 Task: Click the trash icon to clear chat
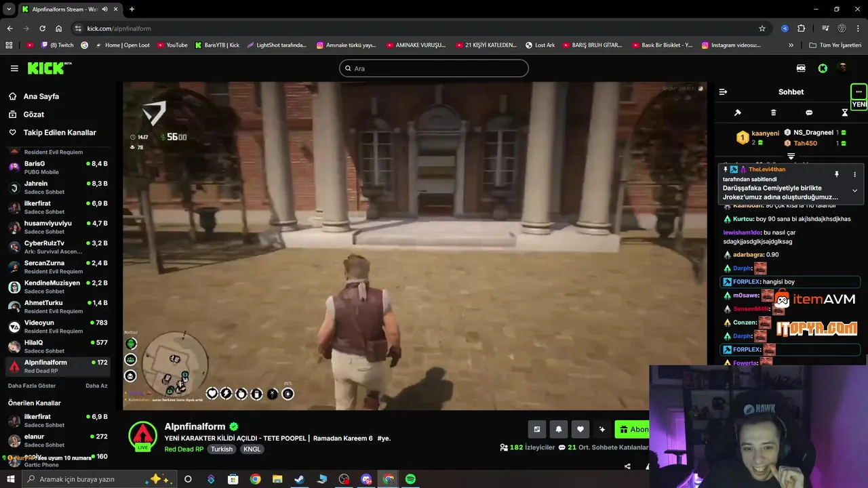coord(773,113)
